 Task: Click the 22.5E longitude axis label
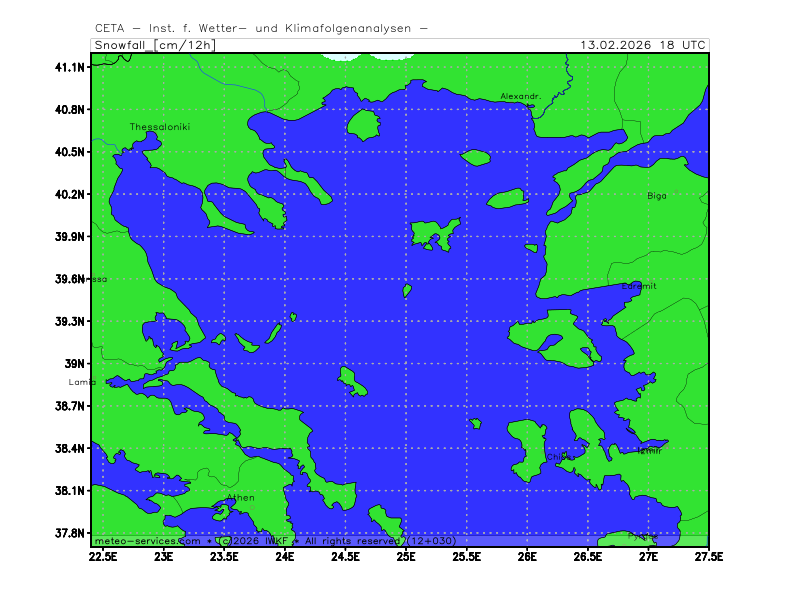[x=103, y=555]
